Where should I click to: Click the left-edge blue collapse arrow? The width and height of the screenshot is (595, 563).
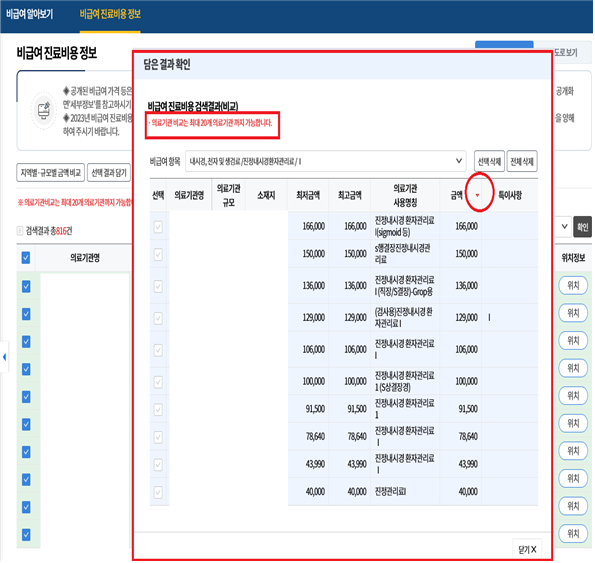(4, 357)
